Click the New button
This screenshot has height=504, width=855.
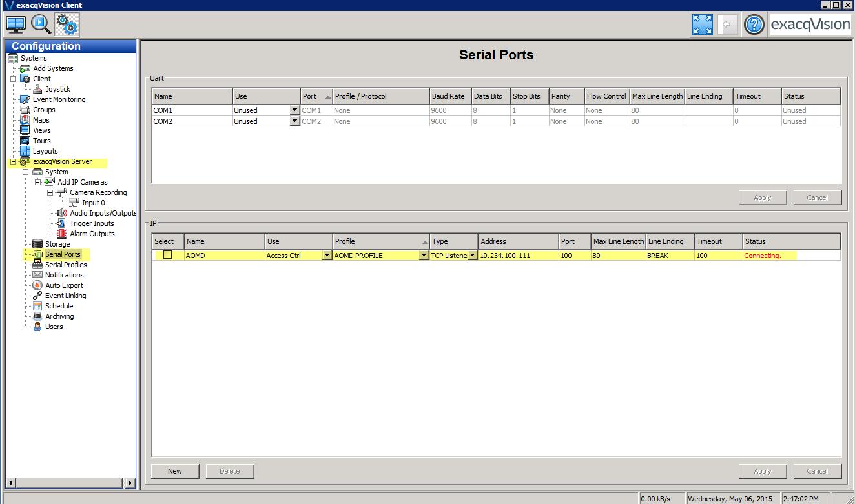pyautogui.click(x=175, y=471)
